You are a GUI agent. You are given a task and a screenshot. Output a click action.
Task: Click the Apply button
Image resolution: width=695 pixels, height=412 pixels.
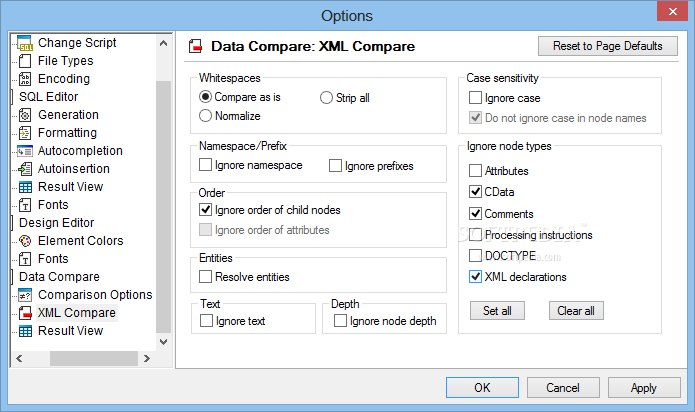[x=644, y=388]
